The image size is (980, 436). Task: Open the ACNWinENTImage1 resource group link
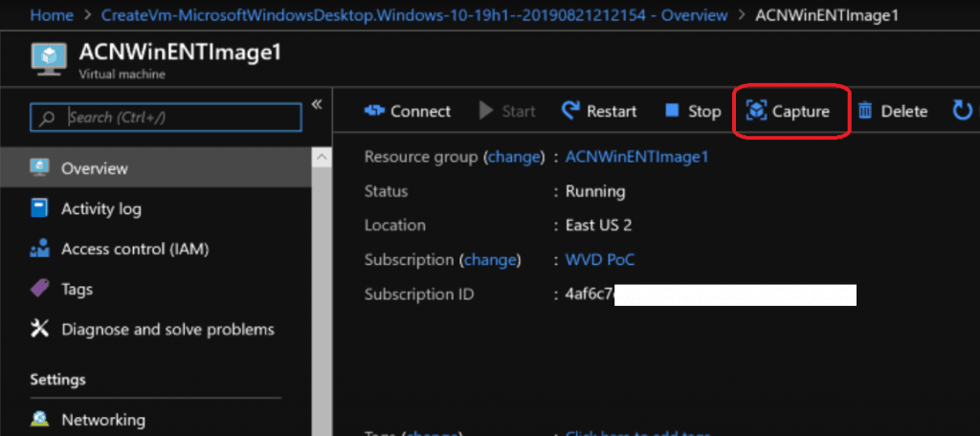(x=636, y=158)
